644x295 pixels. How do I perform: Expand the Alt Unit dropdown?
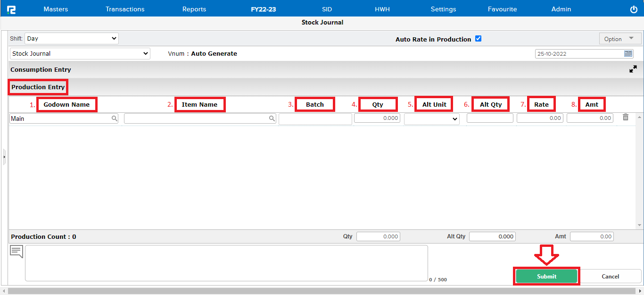(431, 119)
